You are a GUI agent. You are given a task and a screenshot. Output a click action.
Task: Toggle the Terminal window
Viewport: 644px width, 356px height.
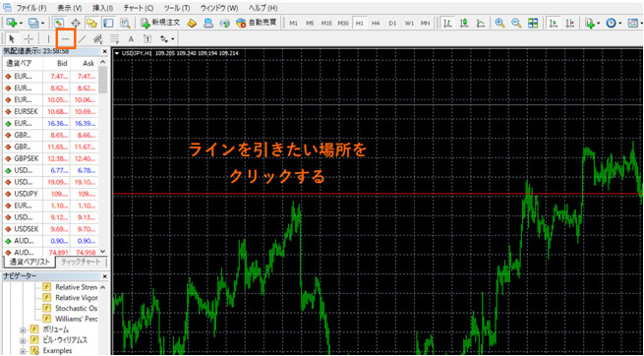click(x=107, y=23)
